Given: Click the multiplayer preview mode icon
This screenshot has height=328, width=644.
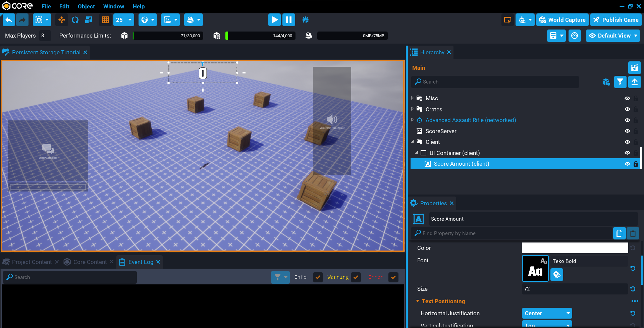Looking at the screenshot, I should click(x=305, y=20).
